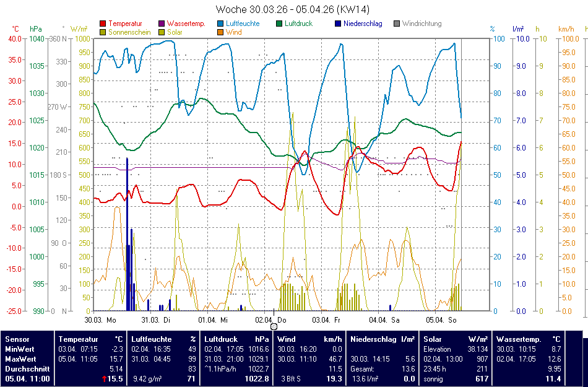The width and height of the screenshot is (588, 387).
Task: Click the circular time marker below the chart
Action: click(x=274, y=326)
